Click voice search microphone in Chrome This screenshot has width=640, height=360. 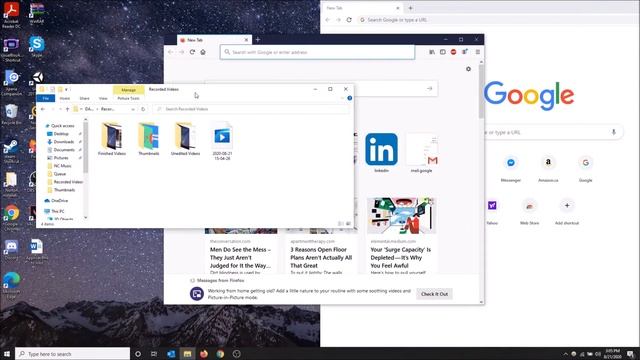(x=613, y=132)
